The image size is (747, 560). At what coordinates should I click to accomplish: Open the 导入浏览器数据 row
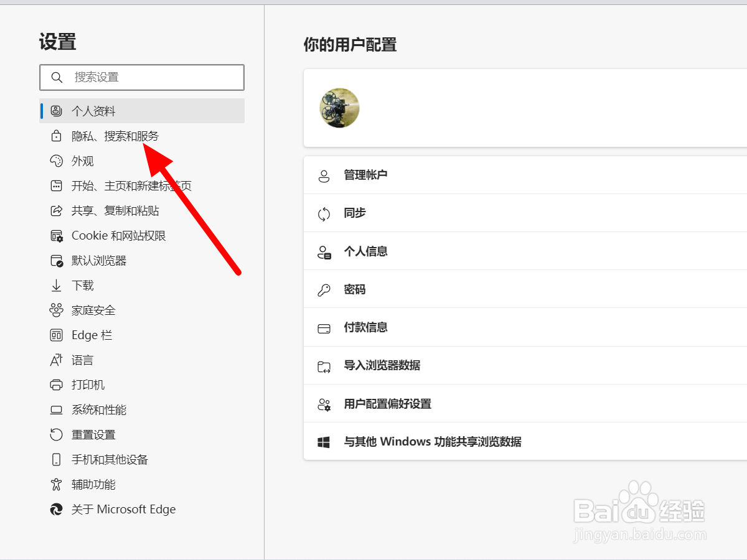[525, 366]
